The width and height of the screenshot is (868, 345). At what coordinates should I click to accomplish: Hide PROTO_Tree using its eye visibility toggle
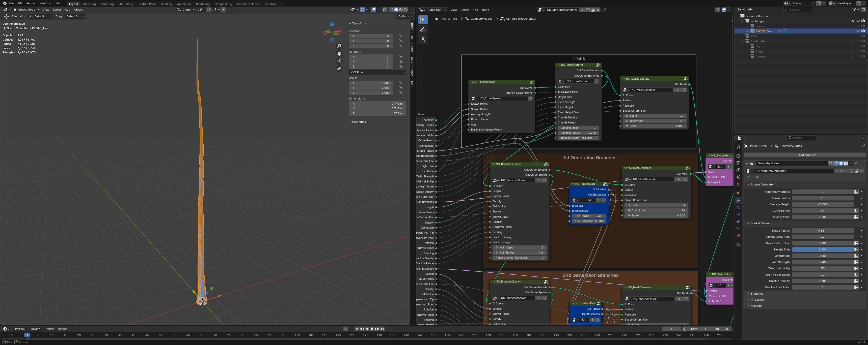click(x=858, y=31)
